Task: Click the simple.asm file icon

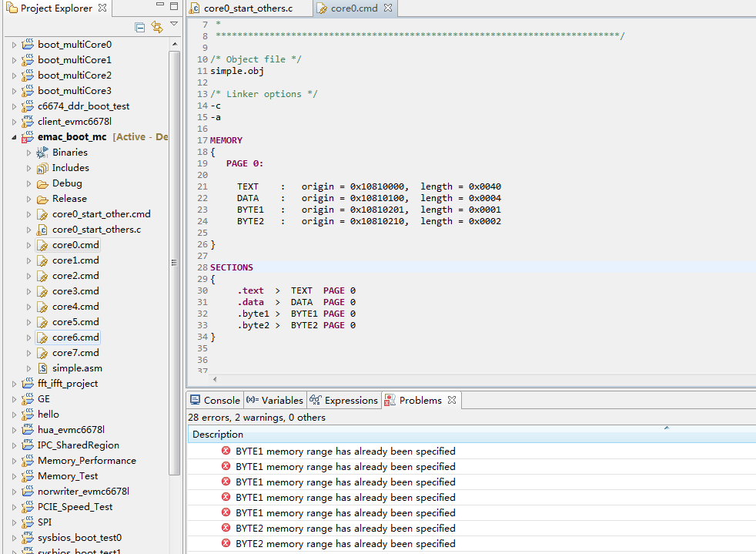Action: (x=42, y=368)
